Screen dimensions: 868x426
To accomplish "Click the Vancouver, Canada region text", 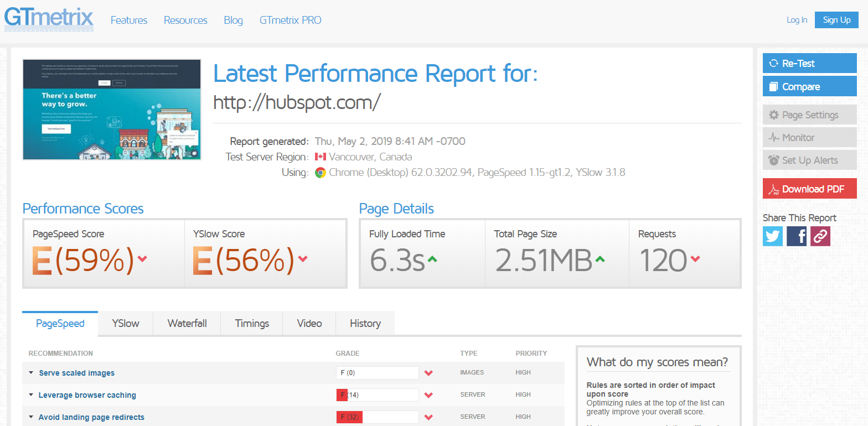I will pyautogui.click(x=370, y=157).
